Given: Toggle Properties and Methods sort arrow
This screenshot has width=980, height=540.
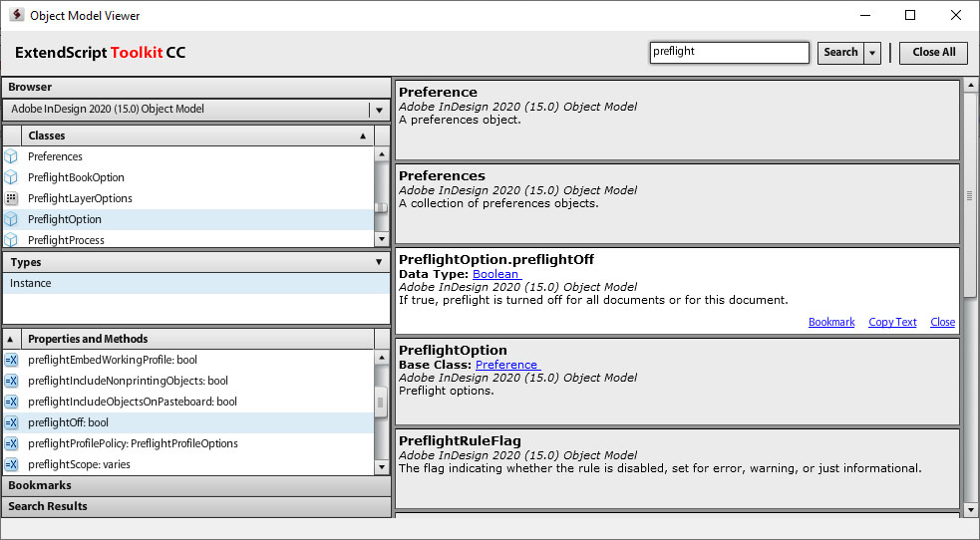Looking at the screenshot, I should pos(10,339).
